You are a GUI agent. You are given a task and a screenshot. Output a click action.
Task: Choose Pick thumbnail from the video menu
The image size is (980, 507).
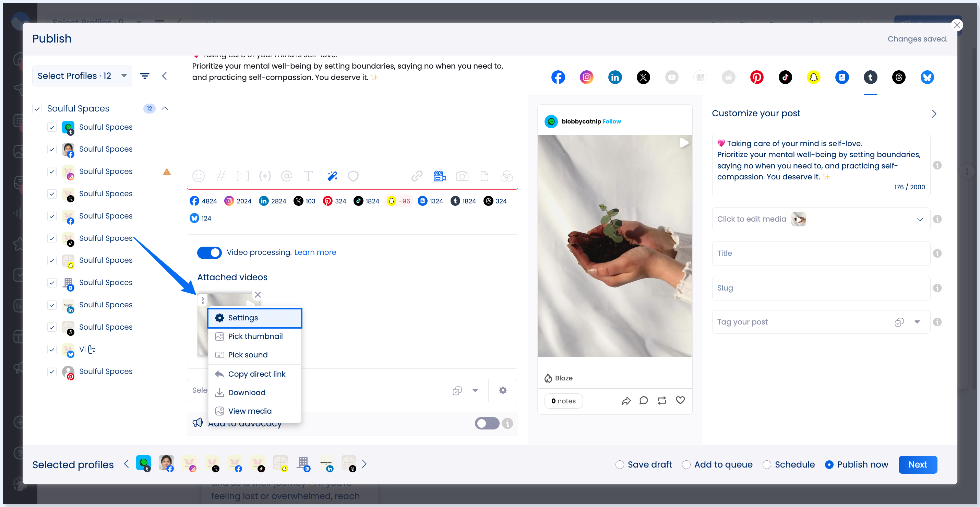click(254, 337)
